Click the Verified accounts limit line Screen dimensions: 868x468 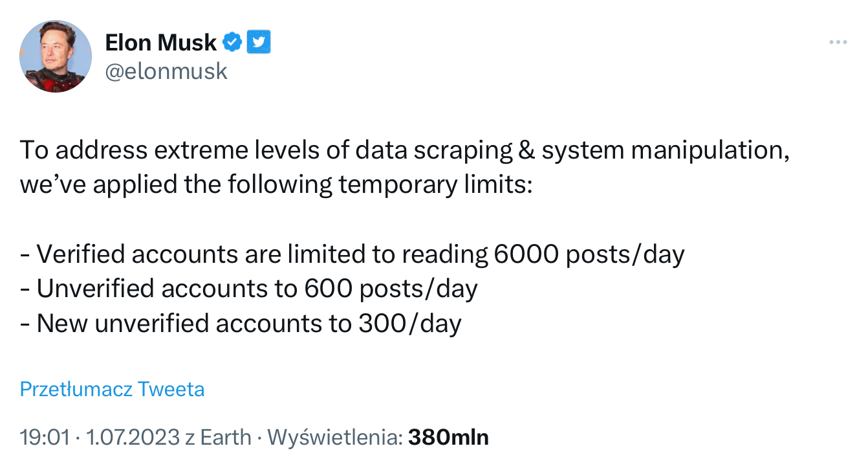click(x=353, y=254)
